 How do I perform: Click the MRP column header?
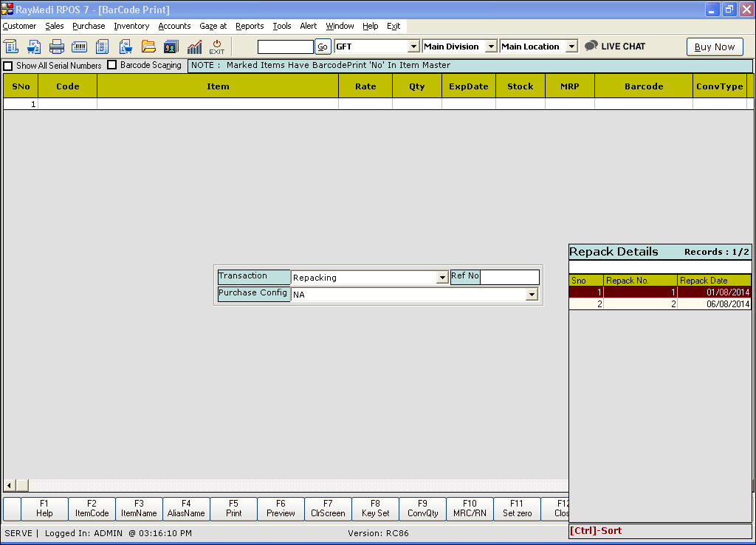tap(569, 86)
